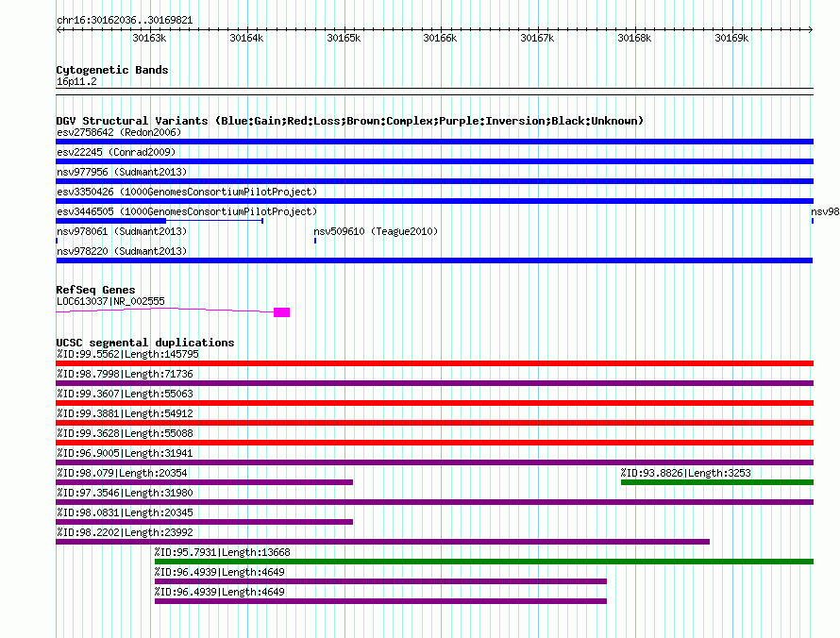Select duplication %ID:98.7998|Length:71736
Image resolution: width=840 pixels, height=638 pixels.
point(125,374)
